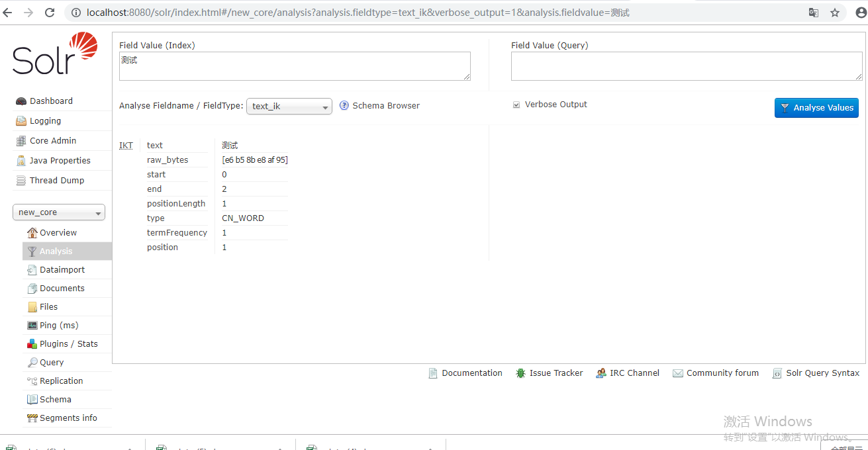Open the Dataimport menu entry
The width and height of the screenshot is (868, 450).
click(x=62, y=270)
